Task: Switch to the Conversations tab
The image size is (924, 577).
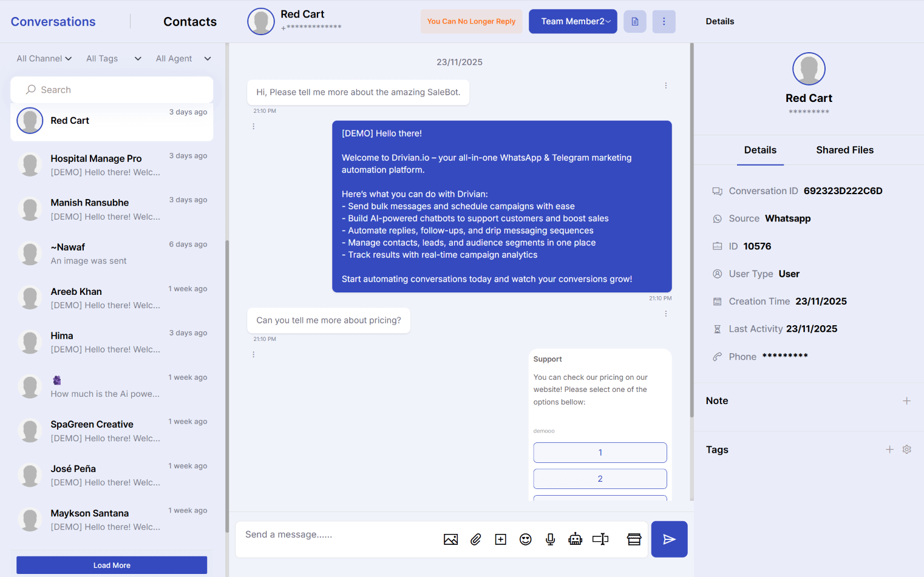Action: pyautogui.click(x=53, y=22)
